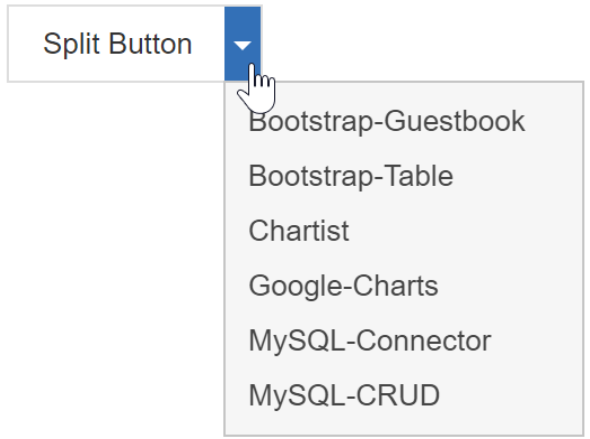Activate the Split Button text area
The height and width of the screenshot is (439, 590).
117,44
